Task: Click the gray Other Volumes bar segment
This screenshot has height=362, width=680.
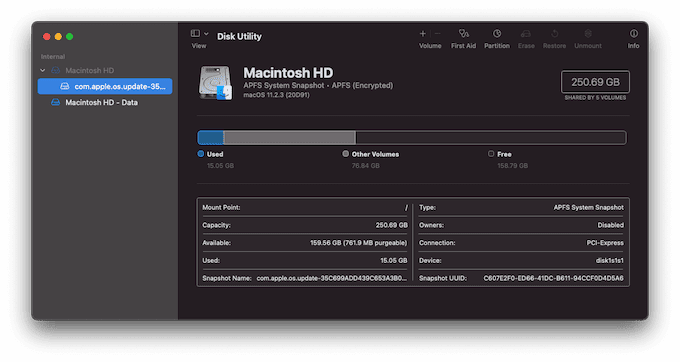Action: 290,138
